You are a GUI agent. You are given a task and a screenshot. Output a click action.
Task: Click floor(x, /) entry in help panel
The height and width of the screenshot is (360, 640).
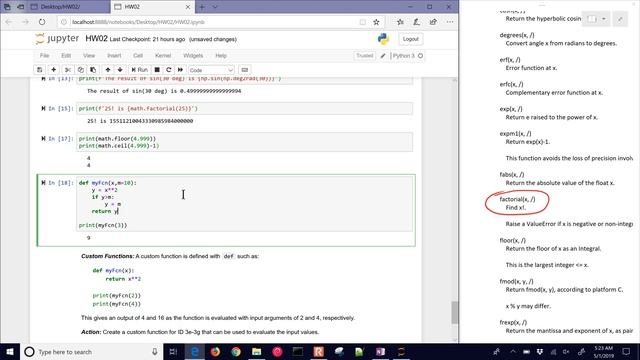tap(512, 240)
